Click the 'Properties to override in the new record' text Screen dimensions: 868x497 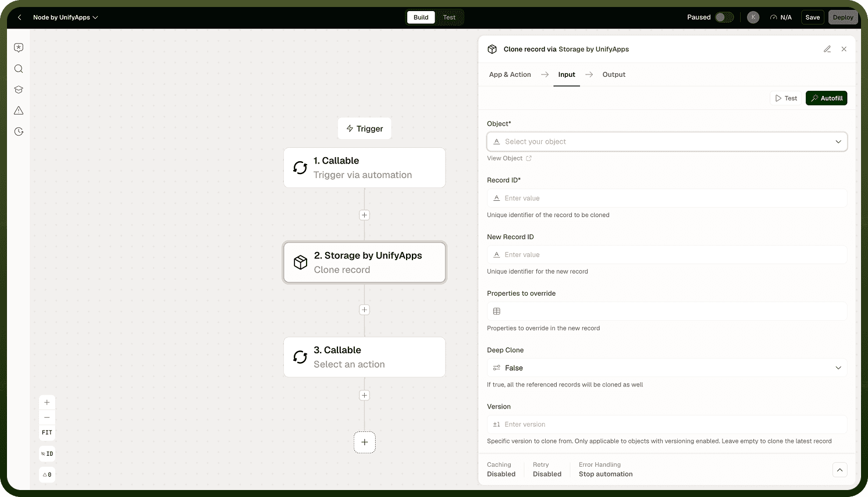[543, 328]
